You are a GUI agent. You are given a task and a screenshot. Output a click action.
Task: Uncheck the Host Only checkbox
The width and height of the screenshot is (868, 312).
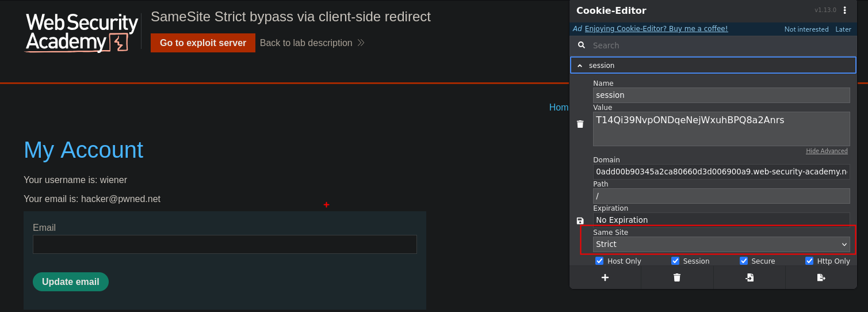point(600,261)
